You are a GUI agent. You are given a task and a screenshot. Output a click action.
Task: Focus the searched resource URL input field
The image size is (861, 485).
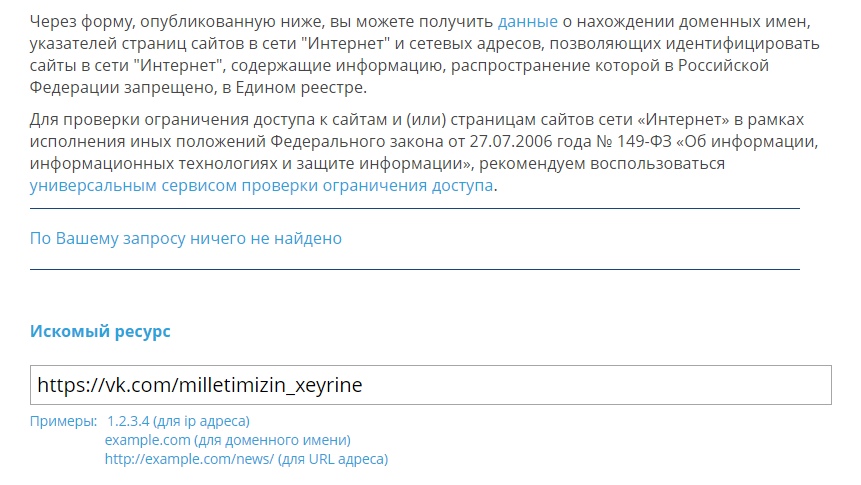[430, 385]
